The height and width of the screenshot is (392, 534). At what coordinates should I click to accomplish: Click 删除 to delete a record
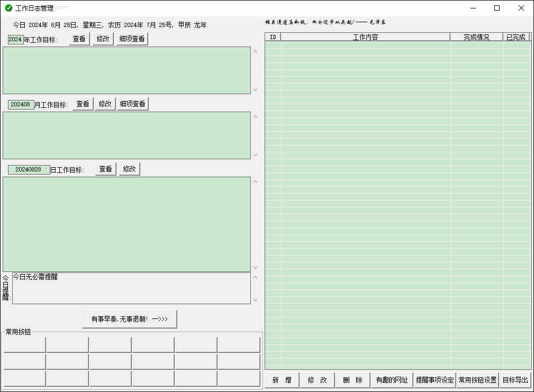click(x=352, y=380)
